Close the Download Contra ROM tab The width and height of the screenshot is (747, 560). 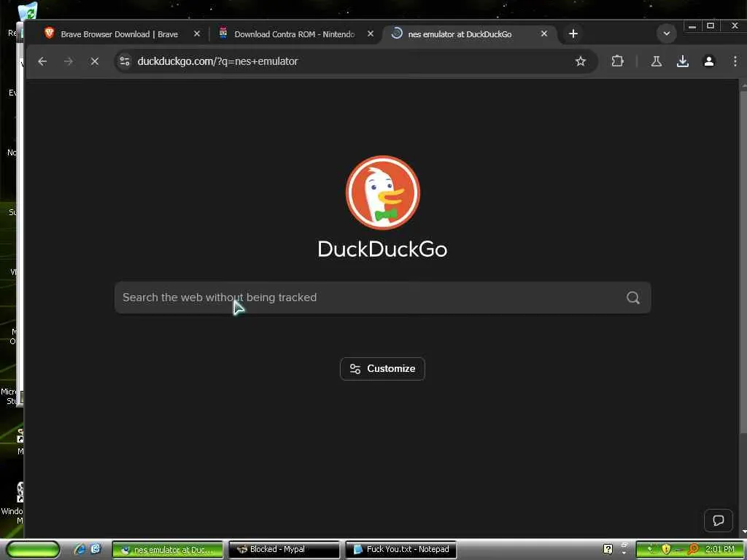tap(371, 34)
